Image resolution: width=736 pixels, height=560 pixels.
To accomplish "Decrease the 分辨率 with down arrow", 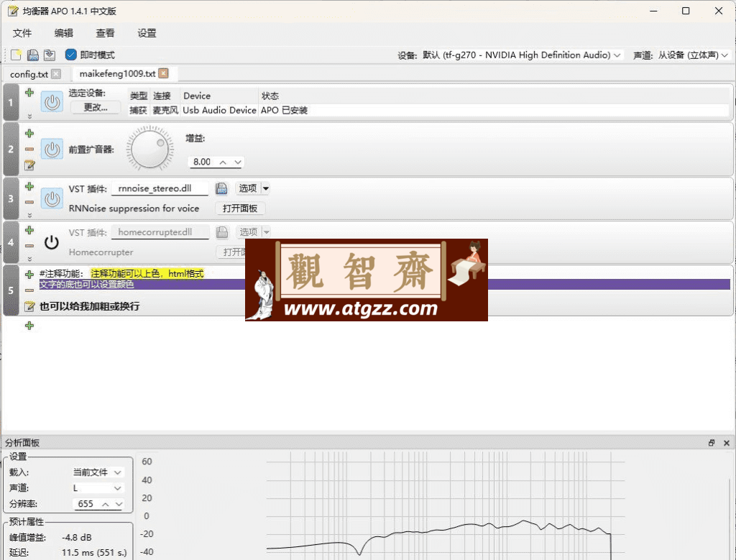I will coord(119,504).
